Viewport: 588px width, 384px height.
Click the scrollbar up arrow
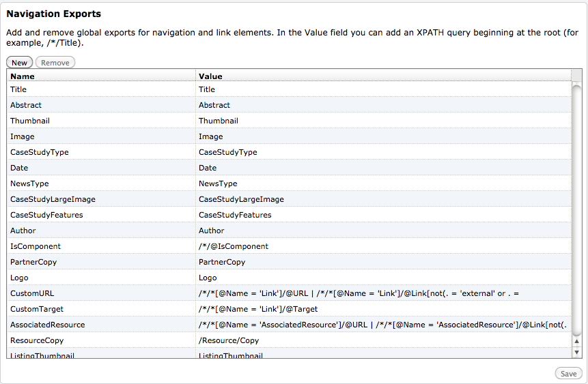tap(577, 341)
